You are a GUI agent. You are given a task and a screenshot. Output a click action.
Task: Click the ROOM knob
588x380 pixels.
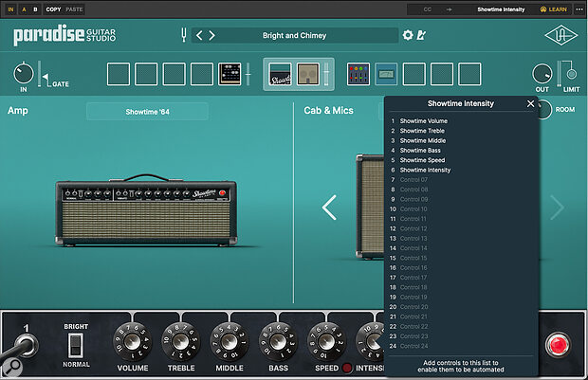[x=543, y=109]
